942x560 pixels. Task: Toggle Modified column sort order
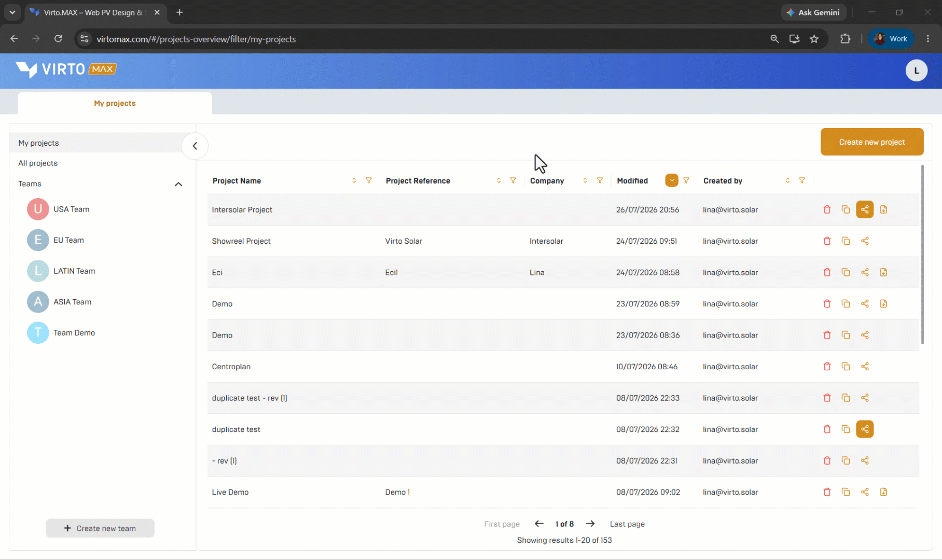point(672,180)
